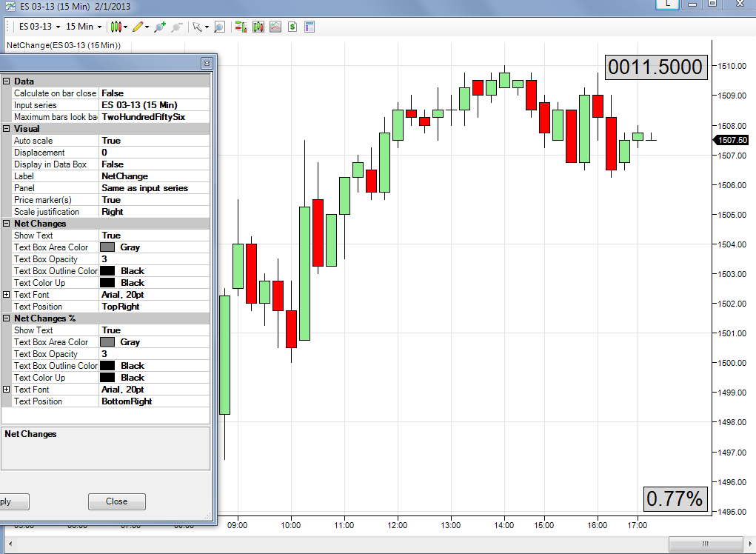Click the Display in Data Box property name
The width and height of the screenshot is (756, 554).
(50, 164)
